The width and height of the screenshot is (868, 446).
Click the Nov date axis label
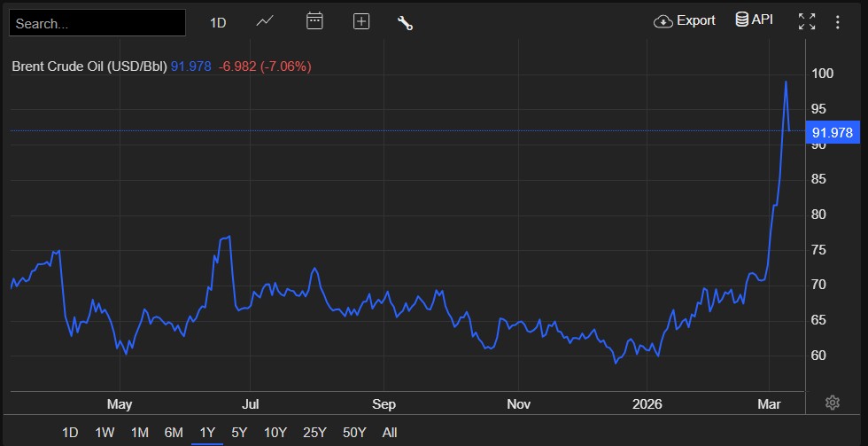[x=519, y=404]
